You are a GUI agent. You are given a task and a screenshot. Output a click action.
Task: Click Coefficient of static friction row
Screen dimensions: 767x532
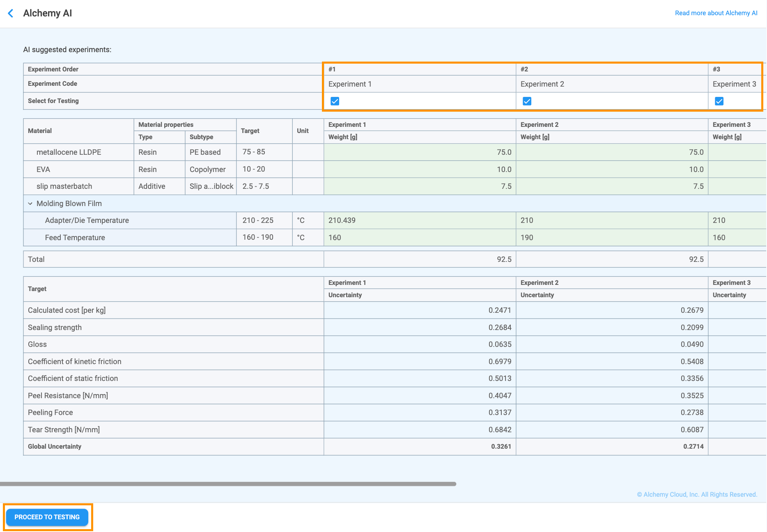tap(395, 378)
